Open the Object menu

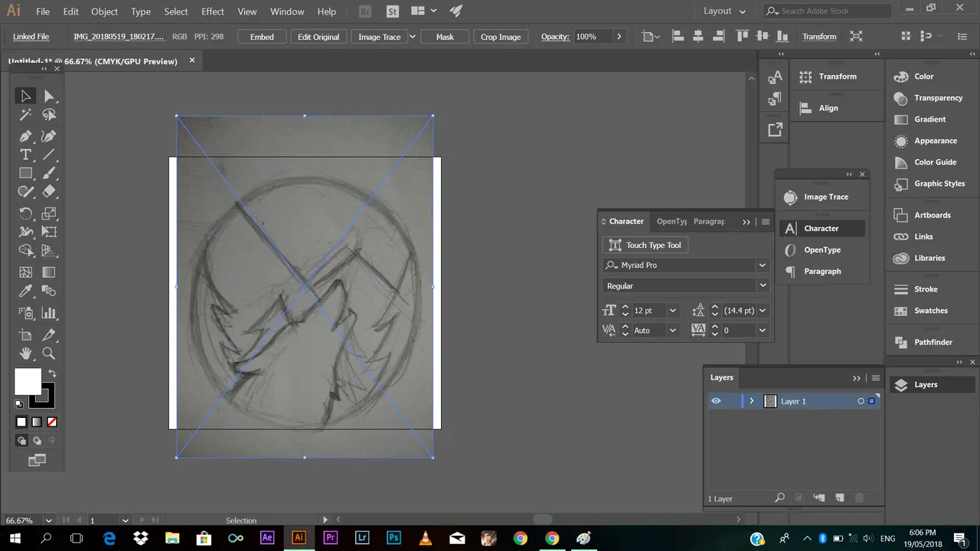[x=105, y=11]
